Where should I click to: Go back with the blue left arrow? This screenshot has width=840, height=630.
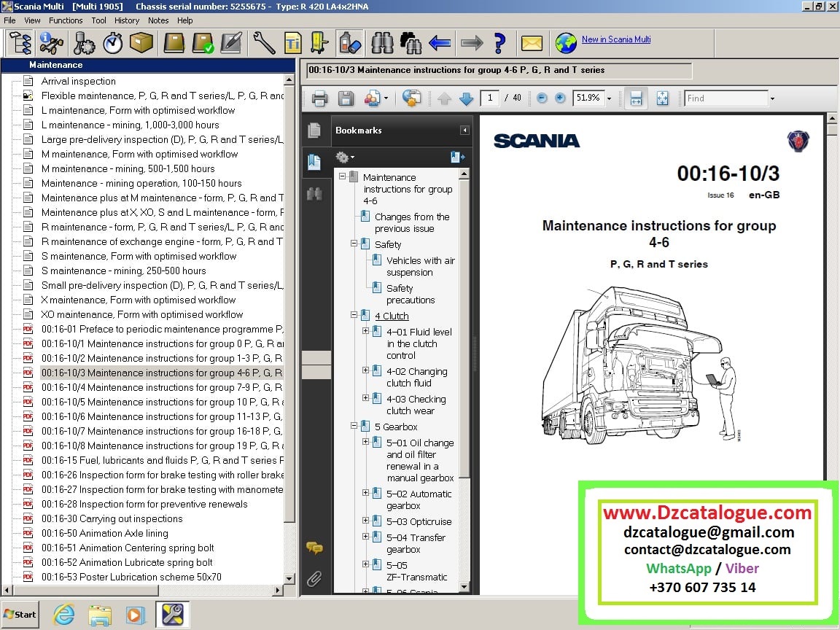click(x=440, y=43)
